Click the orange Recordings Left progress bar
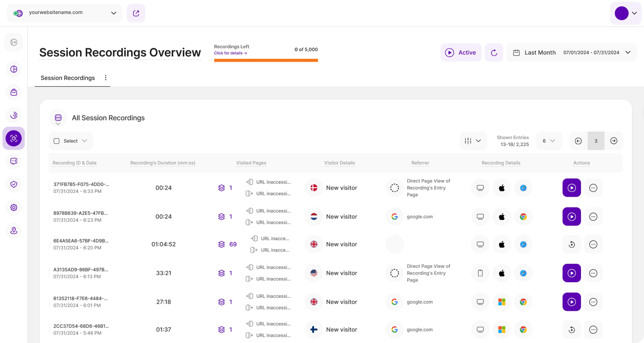The height and width of the screenshot is (343, 644). (266, 60)
